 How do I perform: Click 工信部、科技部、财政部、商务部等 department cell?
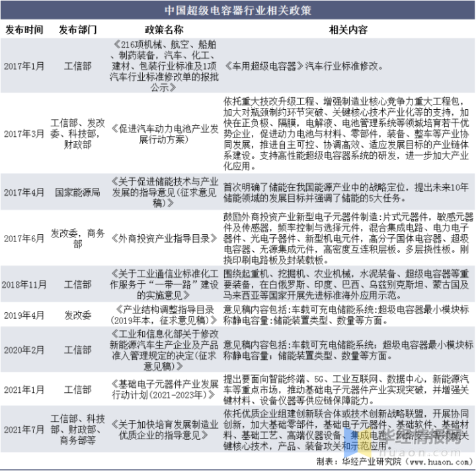78,430
